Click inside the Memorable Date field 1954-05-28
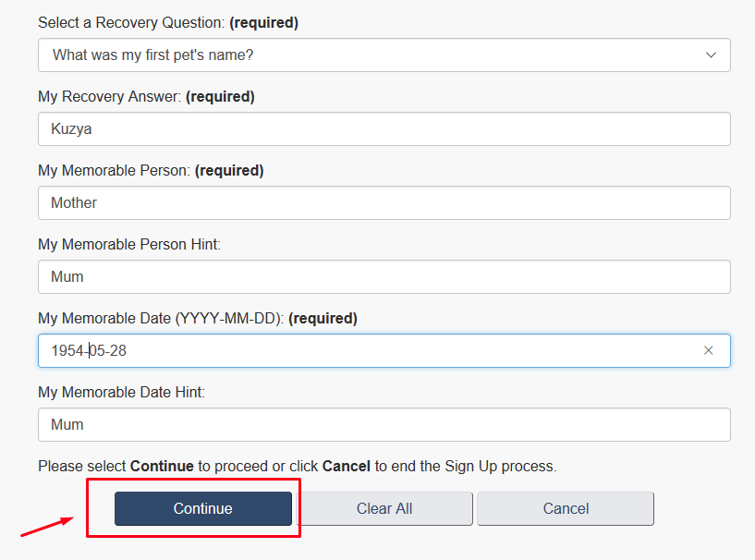 pos(384,350)
